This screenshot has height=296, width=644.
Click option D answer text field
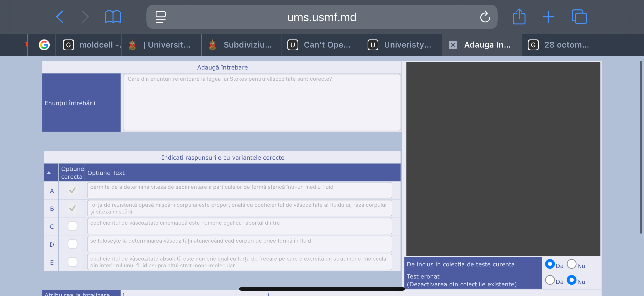pos(239,244)
